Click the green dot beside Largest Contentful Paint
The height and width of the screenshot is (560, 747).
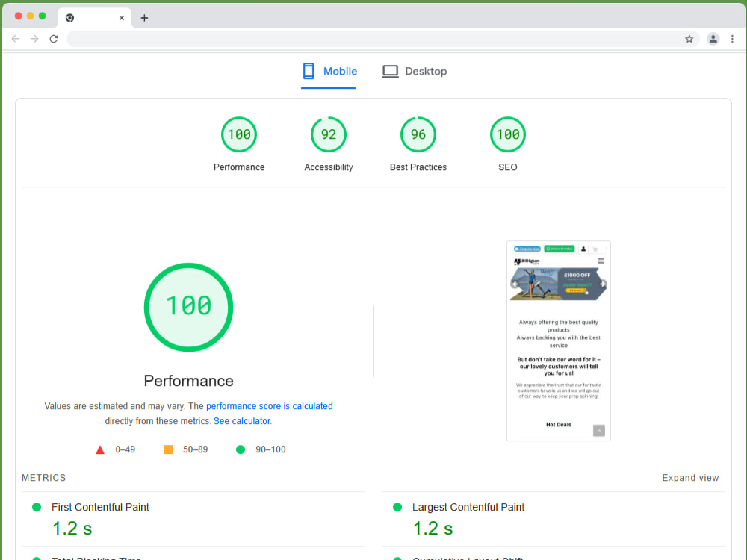click(x=397, y=507)
